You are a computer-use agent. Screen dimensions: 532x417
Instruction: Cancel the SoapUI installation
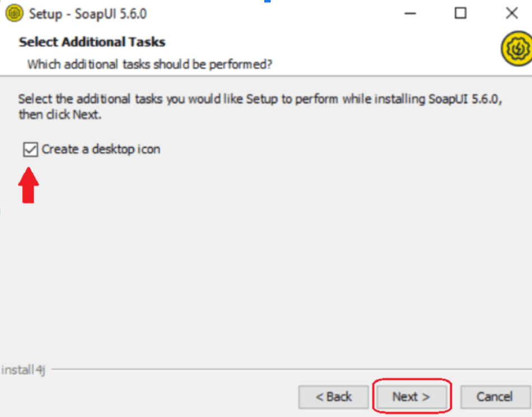tap(494, 397)
